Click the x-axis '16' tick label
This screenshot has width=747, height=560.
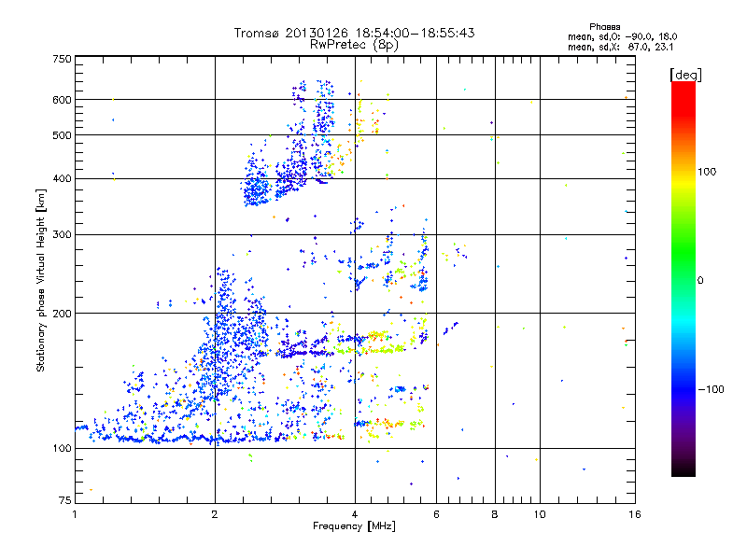point(635,514)
